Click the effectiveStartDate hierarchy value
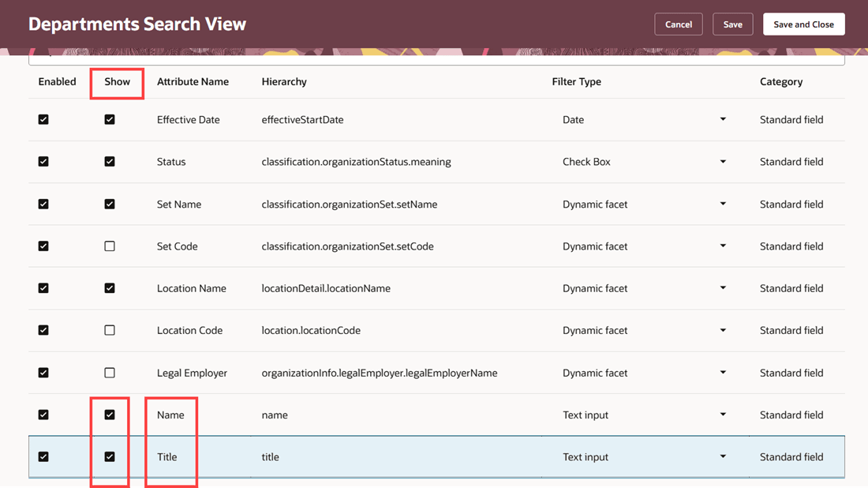This screenshot has height=488, width=868. [302, 120]
